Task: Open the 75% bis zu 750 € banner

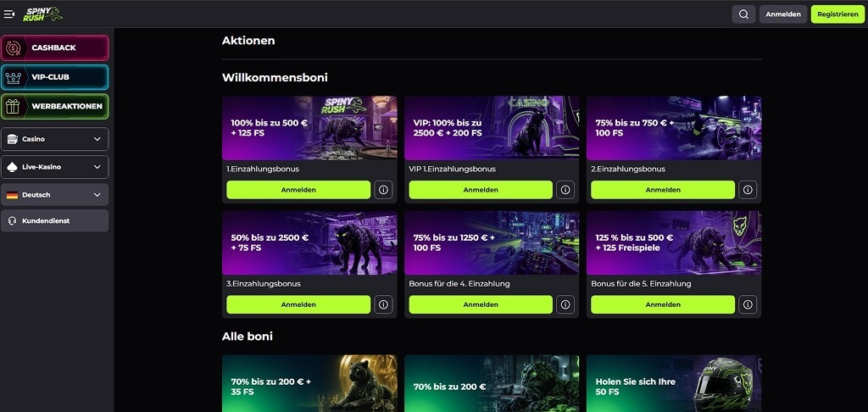Action: [x=674, y=128]
